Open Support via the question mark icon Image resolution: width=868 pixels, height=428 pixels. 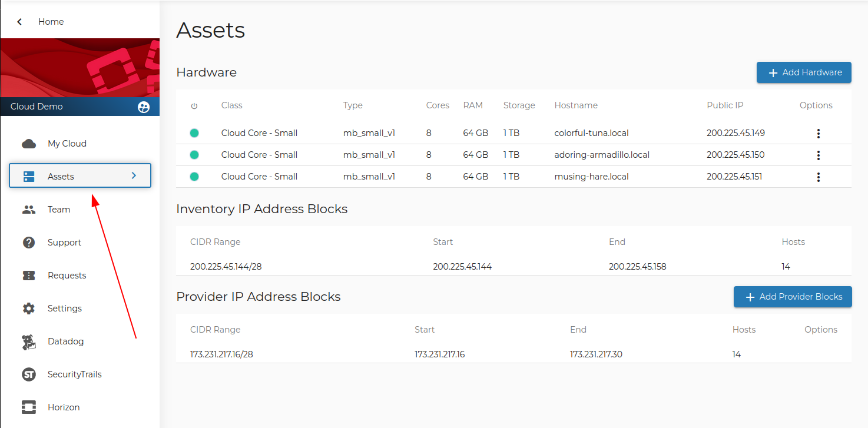pyautogui.click(x=29, y=243)
